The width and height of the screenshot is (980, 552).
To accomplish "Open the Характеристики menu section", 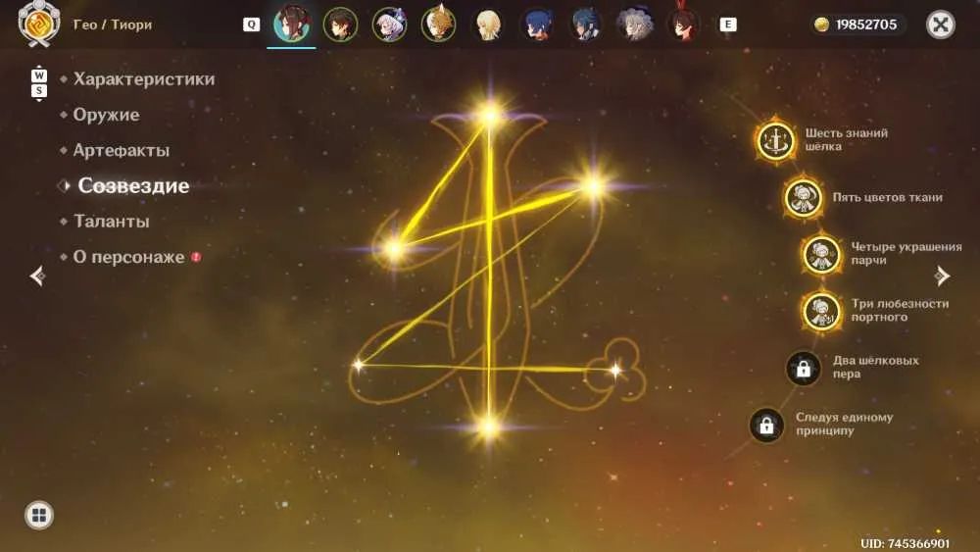I will (144, 79).
